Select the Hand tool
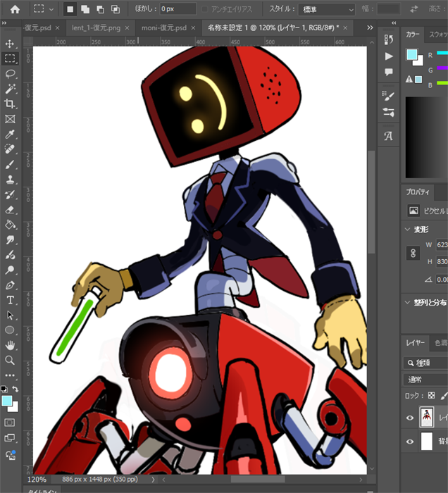Screen dimensions: 448x493 coord(10,345)
